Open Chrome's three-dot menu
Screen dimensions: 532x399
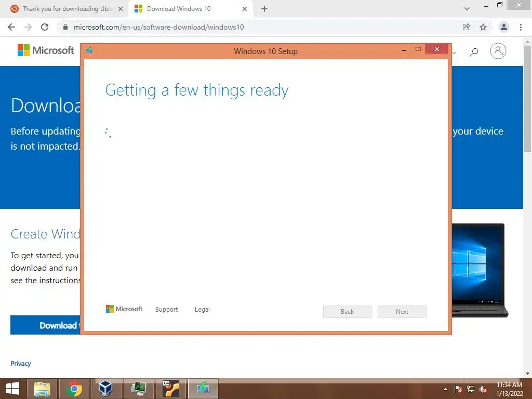[x=521, y=27]
